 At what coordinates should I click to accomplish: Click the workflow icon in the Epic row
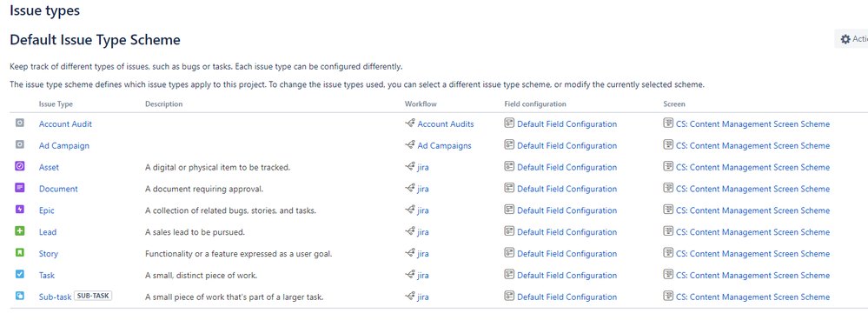(410, 210)
